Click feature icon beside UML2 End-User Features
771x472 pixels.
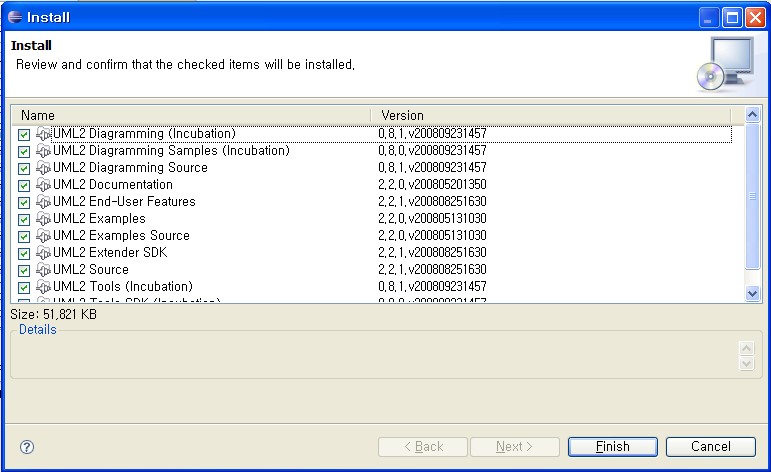pyautogui.click(x=43, y=202)
